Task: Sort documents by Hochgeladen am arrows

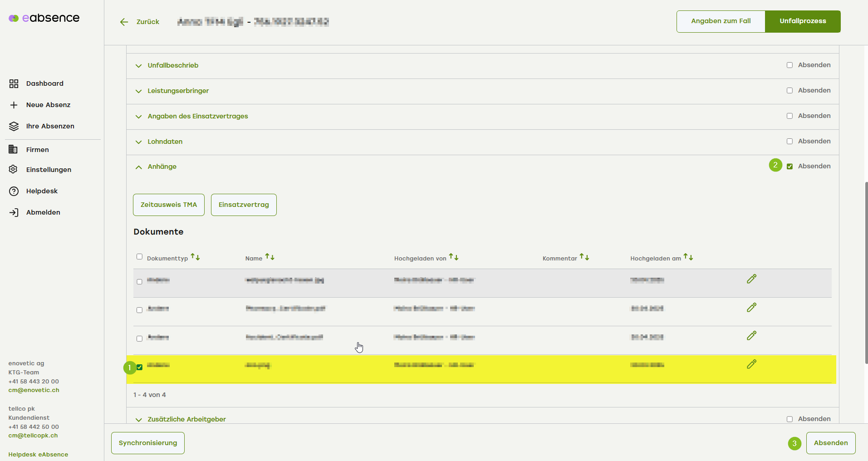Action: coord(688,257)
